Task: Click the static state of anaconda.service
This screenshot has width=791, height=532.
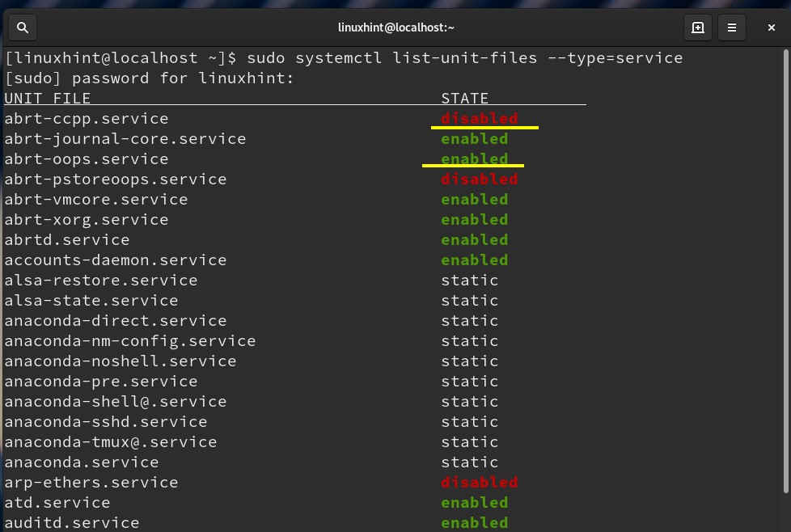Action: (470, 462)
